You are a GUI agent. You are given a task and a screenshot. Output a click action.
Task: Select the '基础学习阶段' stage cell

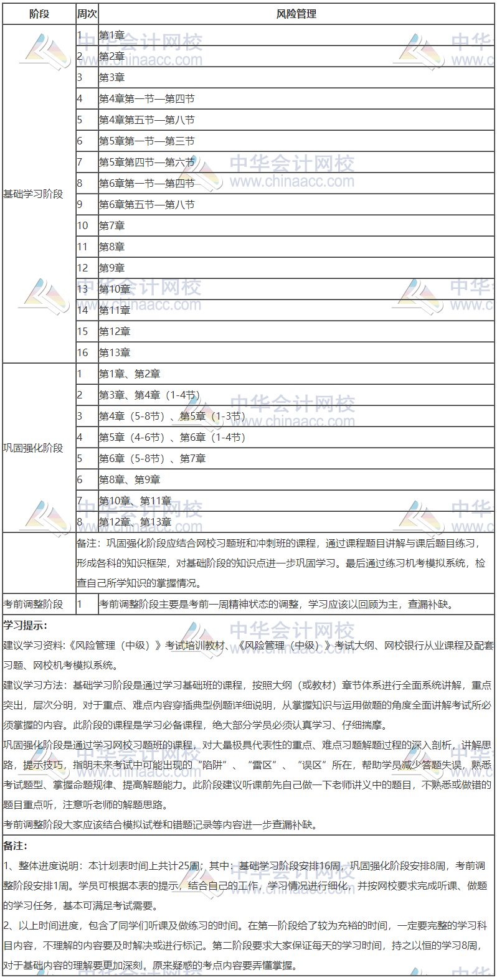point(39,194)
